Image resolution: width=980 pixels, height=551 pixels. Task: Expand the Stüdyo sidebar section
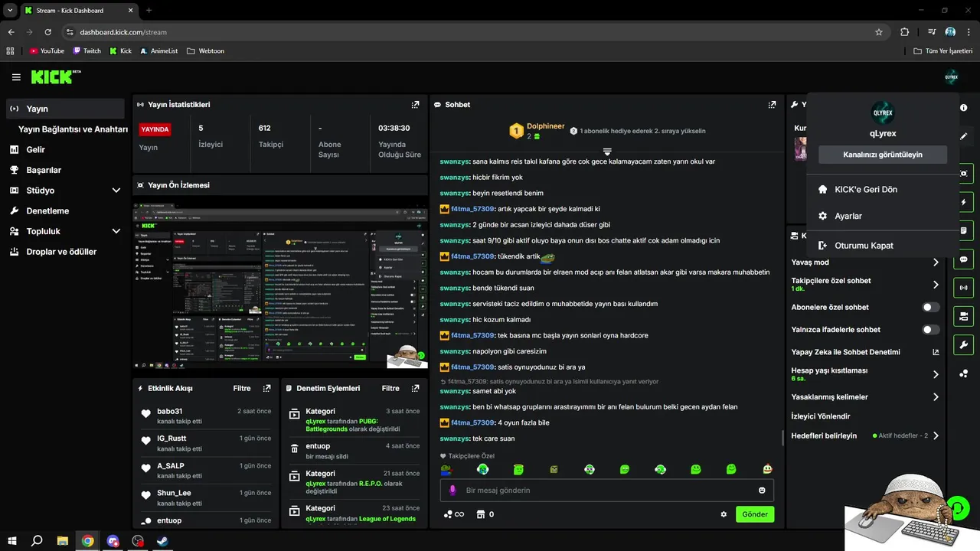(x=116, y=191)
